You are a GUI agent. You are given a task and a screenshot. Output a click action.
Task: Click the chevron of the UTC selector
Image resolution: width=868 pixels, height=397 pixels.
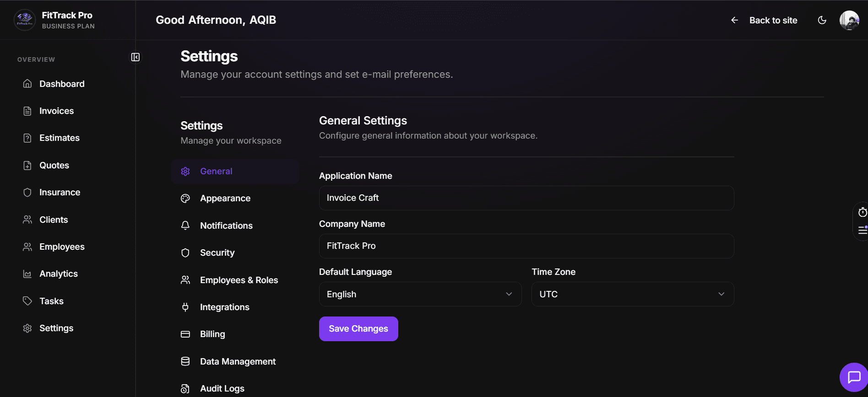(722, 294)
